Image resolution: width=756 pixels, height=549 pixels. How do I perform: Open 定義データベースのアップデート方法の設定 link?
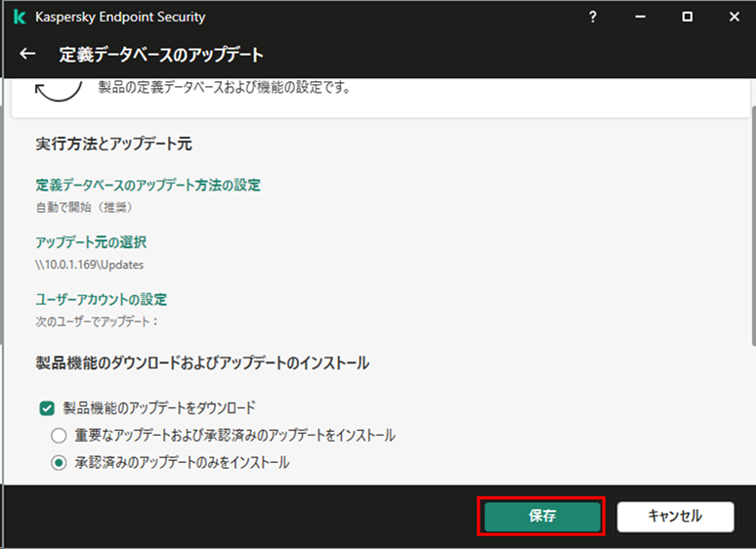(x=148, y=185)
